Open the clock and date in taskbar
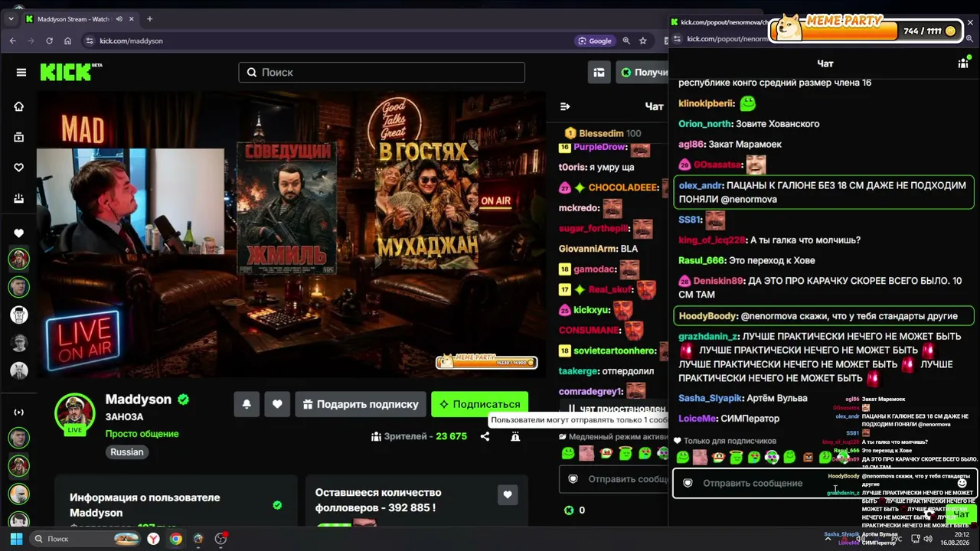The height and width of the screenshot is (551, 980). pyautogui.click(x=955, y=539)
